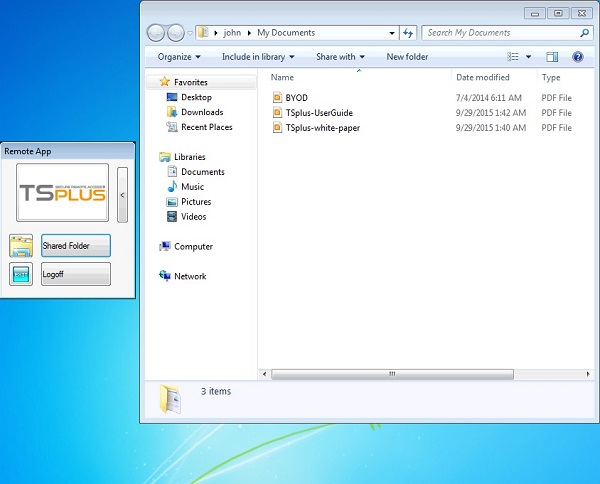Open Music library in navigation pane
Image resolution: width=600 pixels, height=484 pixels.
(192, 187)
